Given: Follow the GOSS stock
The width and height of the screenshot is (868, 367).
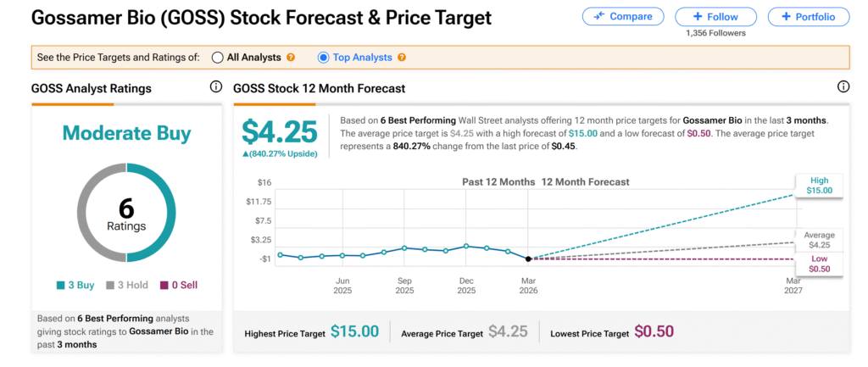Looking at the screenshot, I should pyautogui.click(x=715, y=16).
